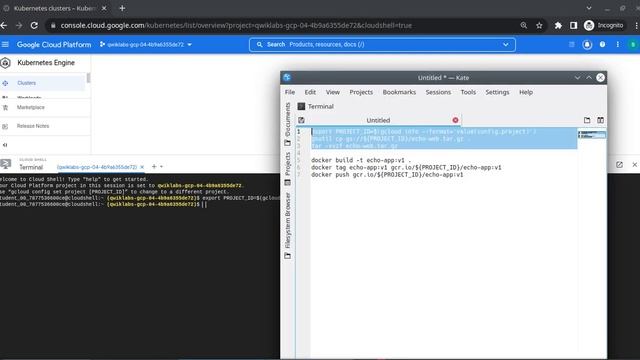Bookmark this page with the star icon
640x360 pixels.
(539, 25)
